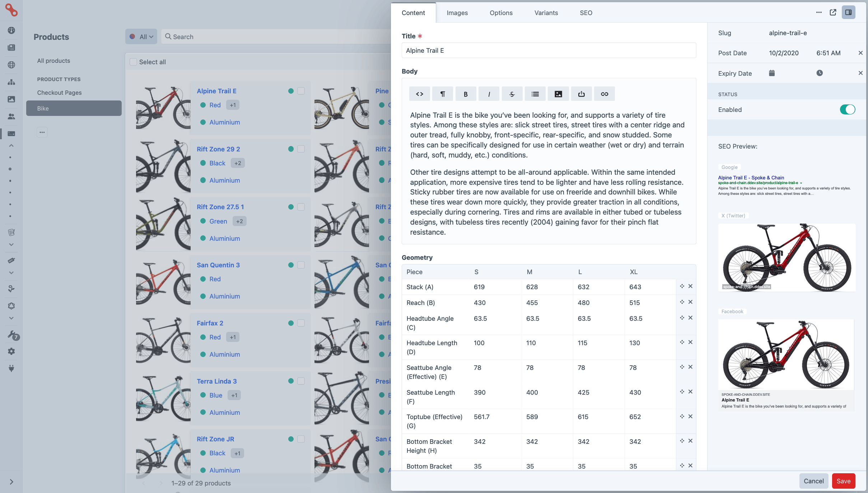
Task: Insert a list via toolbar icon
Action: click(535, 94)
